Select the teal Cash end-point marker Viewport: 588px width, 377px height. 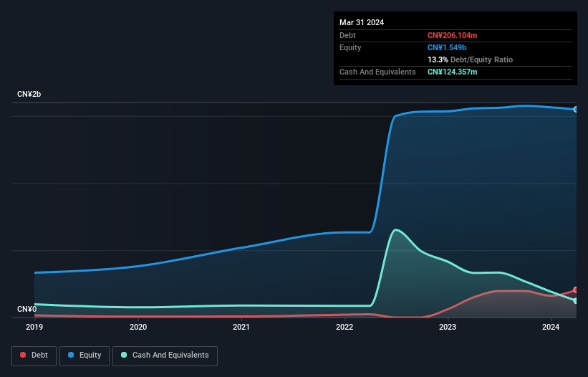576,301
